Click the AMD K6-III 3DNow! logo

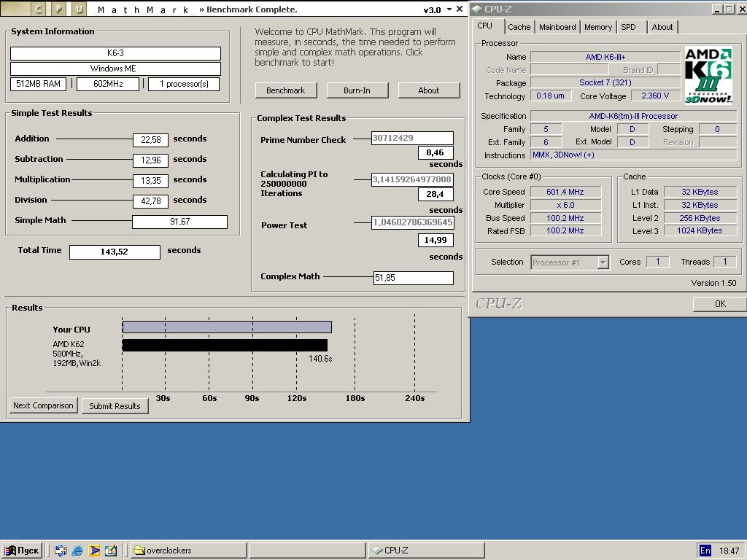pyautogui.click(x=708, y=75)
